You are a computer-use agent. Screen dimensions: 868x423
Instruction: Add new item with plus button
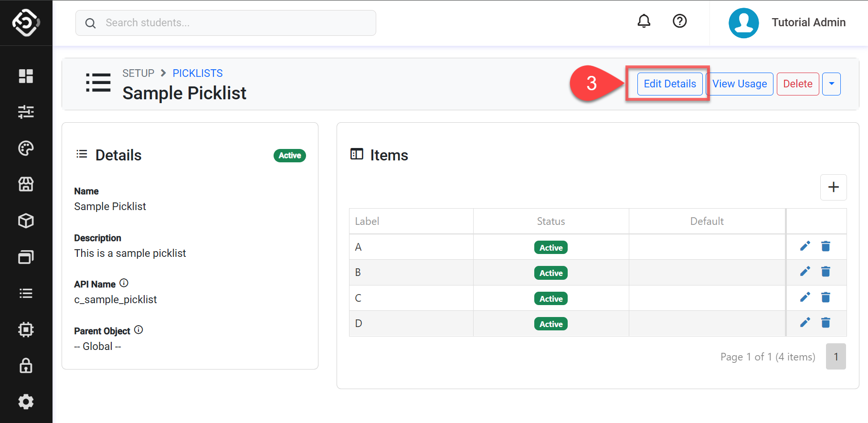833,187
